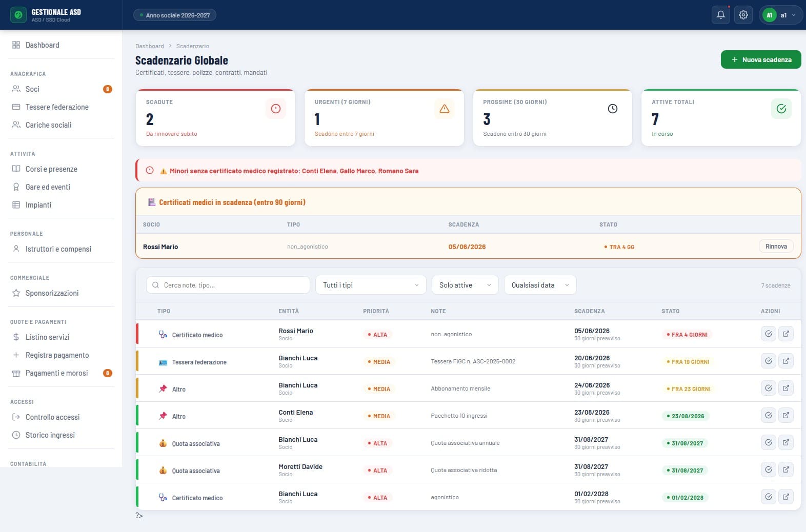
Task: Click the FRA 19 GIORNI status badge
Action: (688, 362)
